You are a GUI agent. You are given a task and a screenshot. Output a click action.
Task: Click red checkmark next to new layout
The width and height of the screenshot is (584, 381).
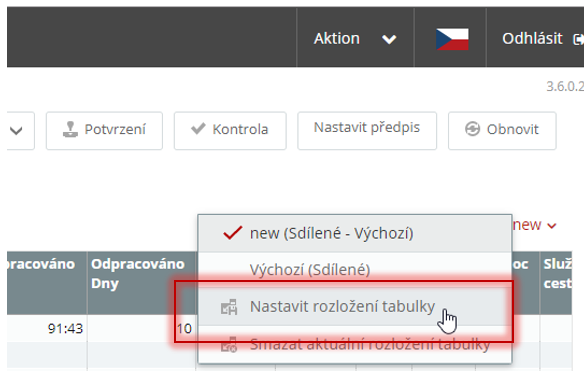click(232, 233)
